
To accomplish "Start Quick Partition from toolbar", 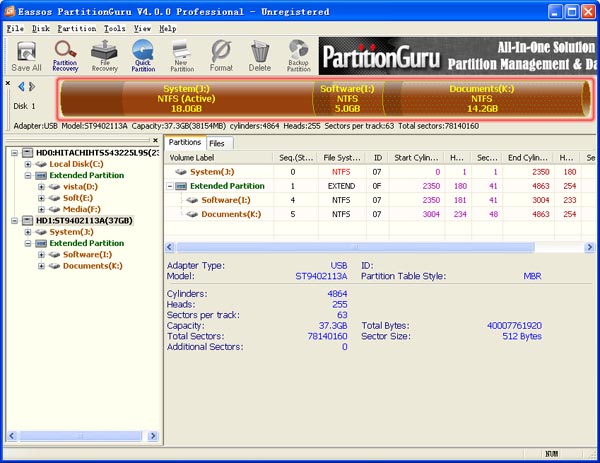I will pyautogui.click(x=143, y=56).
